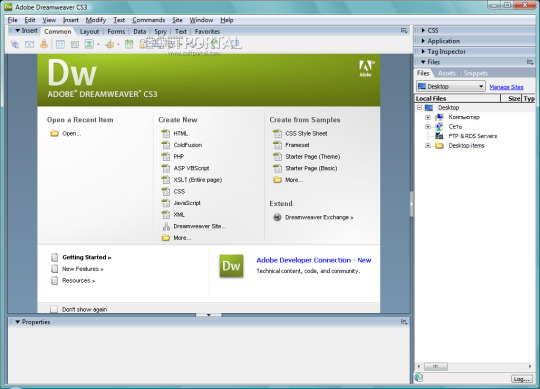The width and height of the screenshot is (540, 389).
Task: Switch to the Spry insert tab
Action: click(160, 31)
